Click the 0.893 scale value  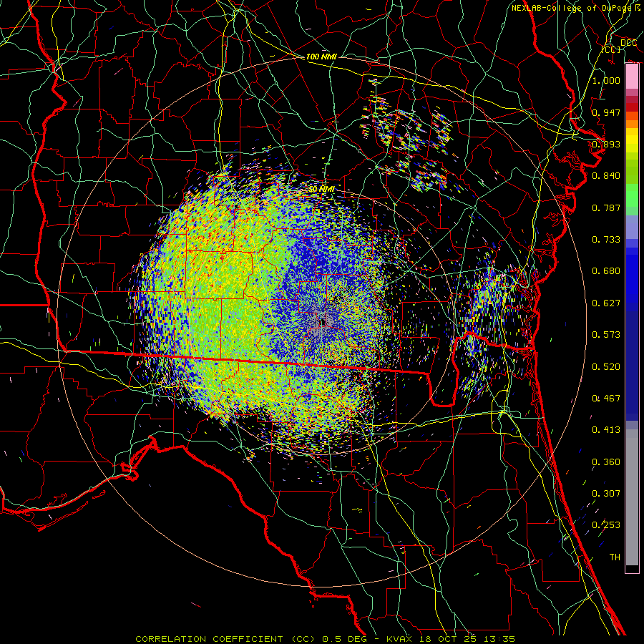click(x=606, y=144)
